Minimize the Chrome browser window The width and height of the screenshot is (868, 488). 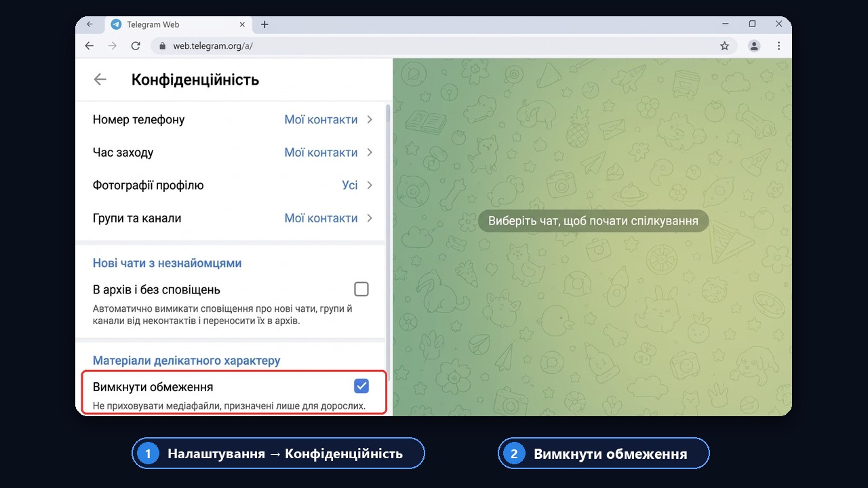[726, 24]
